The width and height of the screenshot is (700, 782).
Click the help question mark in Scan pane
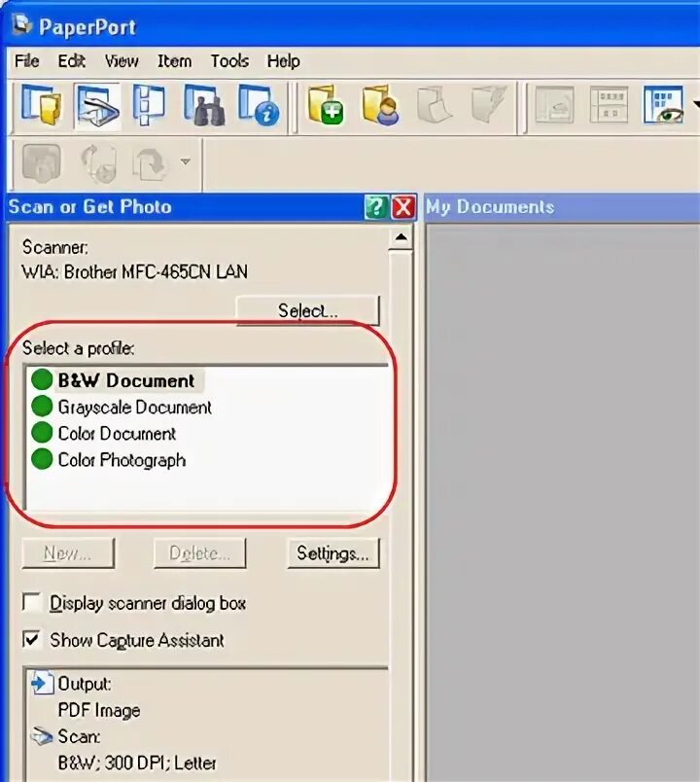click(376, 207)
